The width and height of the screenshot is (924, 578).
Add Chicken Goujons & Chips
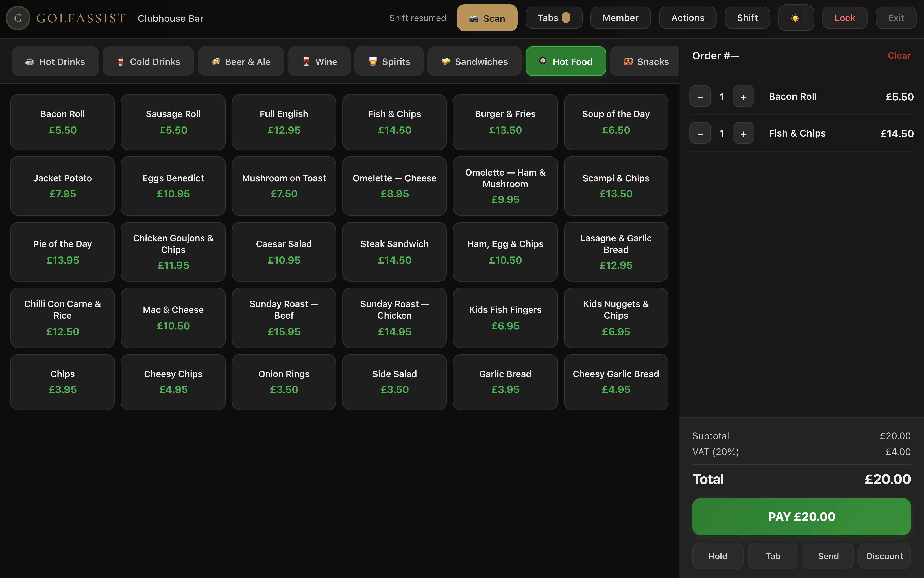pos(173,252)
